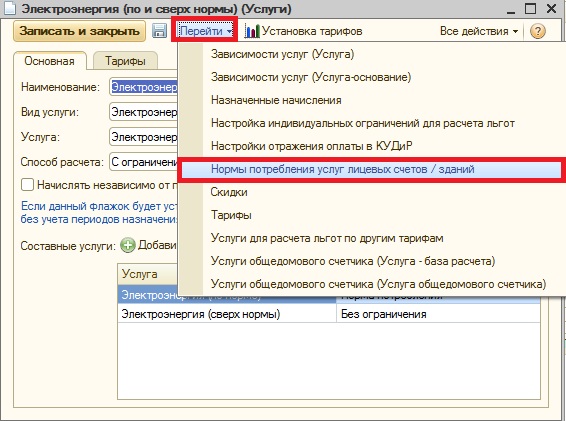Open the document icon in title bar
This screenshot has height=421, width=566.
9,8
